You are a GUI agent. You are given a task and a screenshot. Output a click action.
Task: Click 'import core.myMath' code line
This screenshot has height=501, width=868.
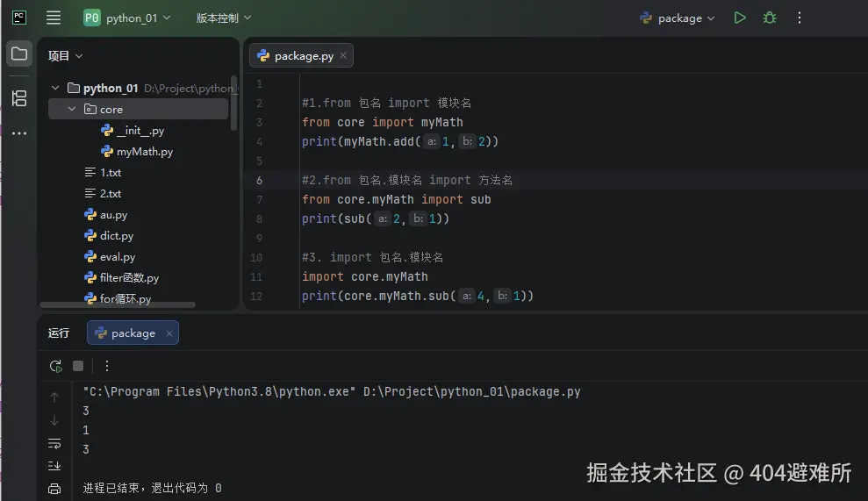pos(365,276)
